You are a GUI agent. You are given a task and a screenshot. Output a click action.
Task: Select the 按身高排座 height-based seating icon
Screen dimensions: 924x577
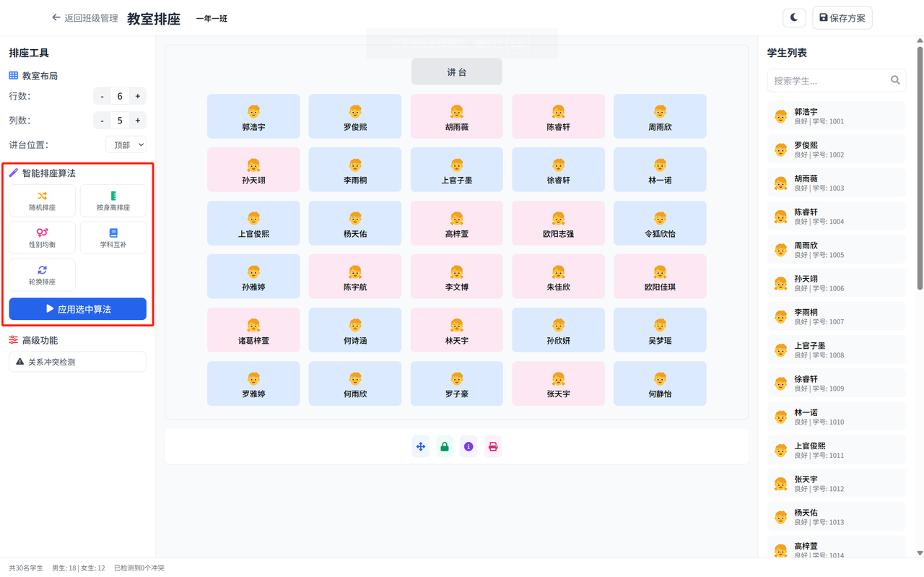(x=113, y=200)
